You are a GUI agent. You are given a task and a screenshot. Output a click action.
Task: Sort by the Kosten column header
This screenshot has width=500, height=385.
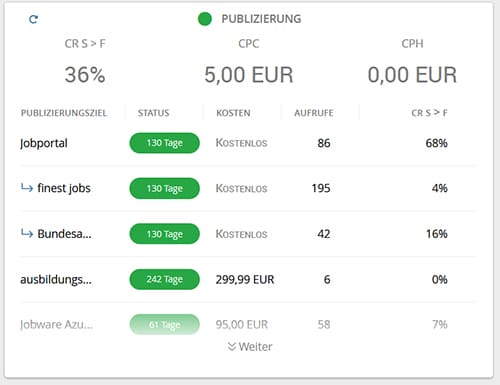[233, 113]
